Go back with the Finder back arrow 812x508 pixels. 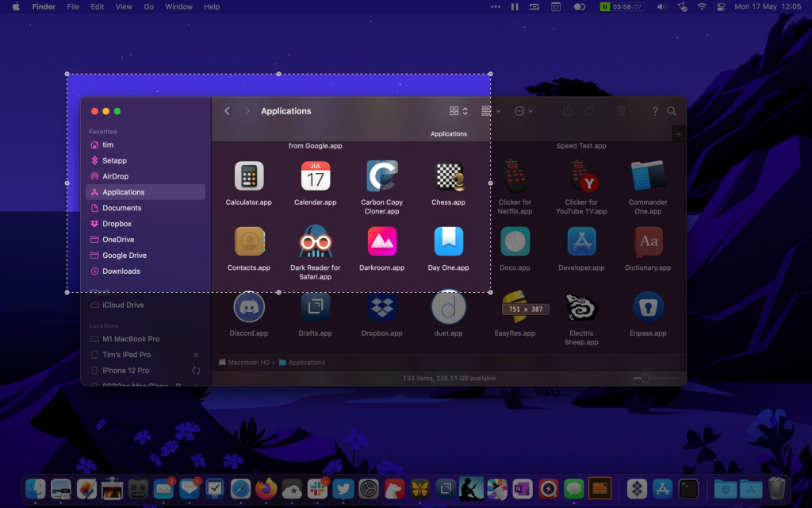tap(227, 111)
